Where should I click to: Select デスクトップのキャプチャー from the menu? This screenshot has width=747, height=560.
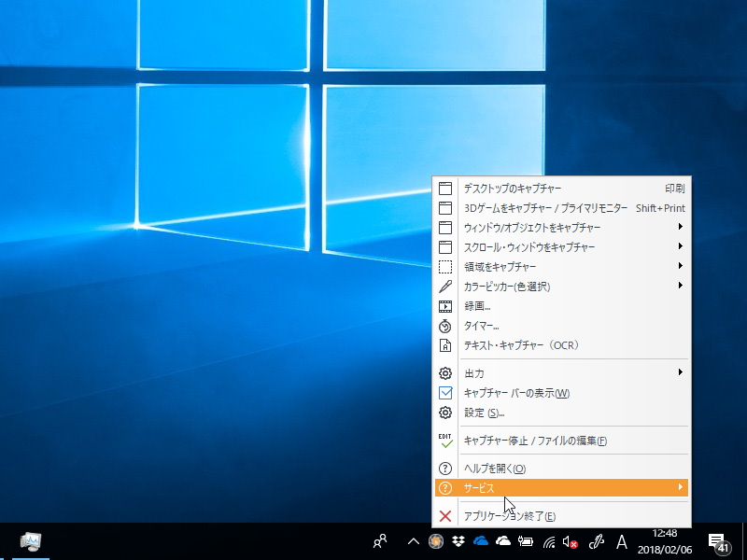pos(523,188)
